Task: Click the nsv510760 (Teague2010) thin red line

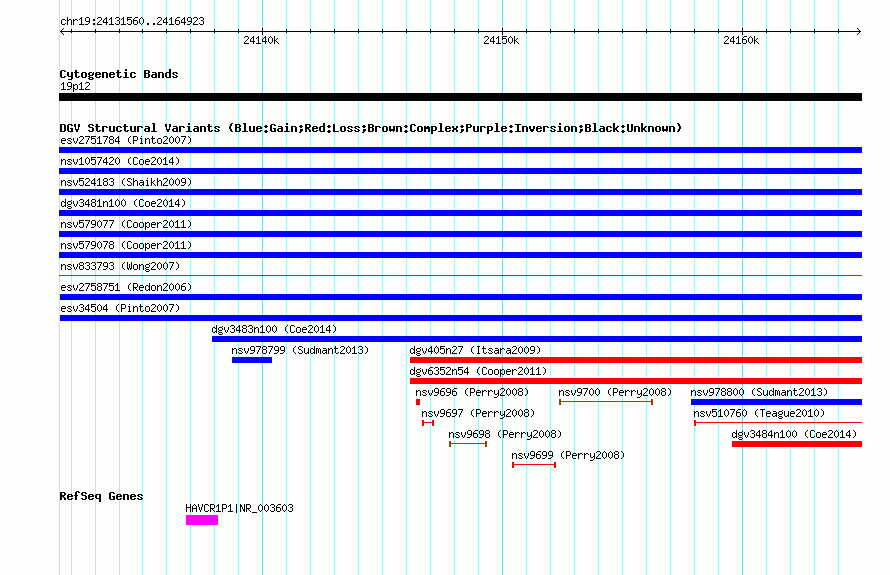Action: [x=778, y=423]
